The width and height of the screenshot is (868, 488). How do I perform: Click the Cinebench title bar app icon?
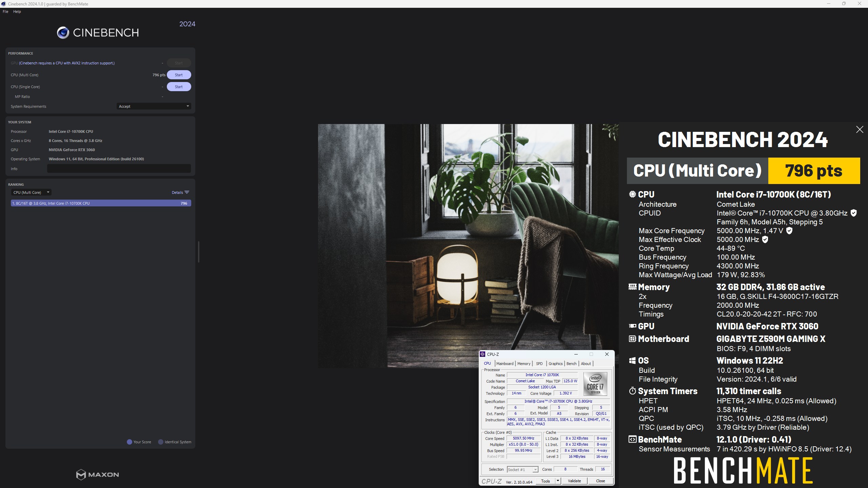coord(4,4)
